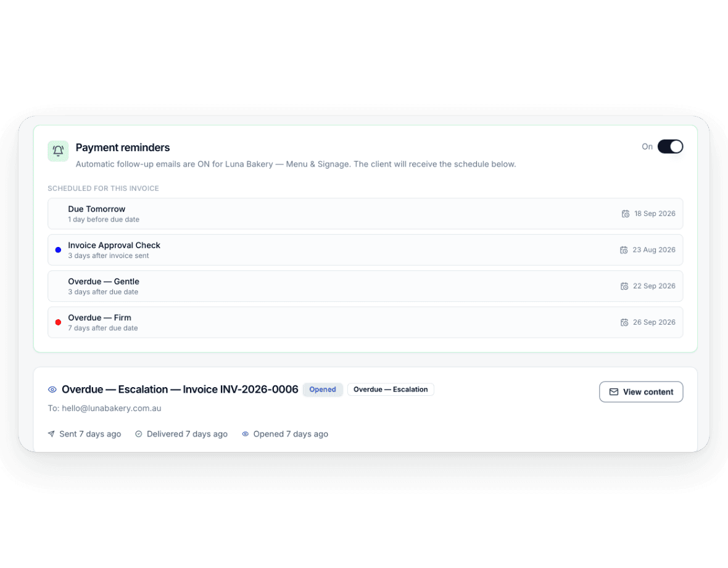Image resolution: width=728 pixels, height=568 pixels.
Task: Click the eye icon next to Opened 7 days ago
Action: click(x=245, y=434)
